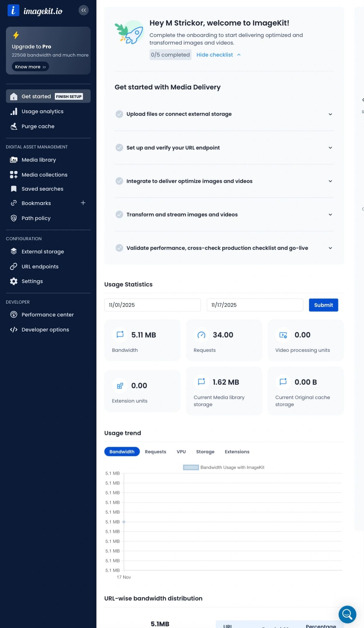Open Performance center page

click(x=48, y=315)
